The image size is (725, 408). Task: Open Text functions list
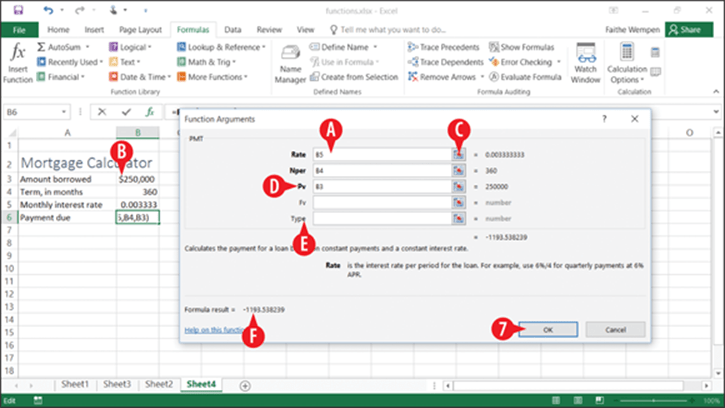[124, 62]
